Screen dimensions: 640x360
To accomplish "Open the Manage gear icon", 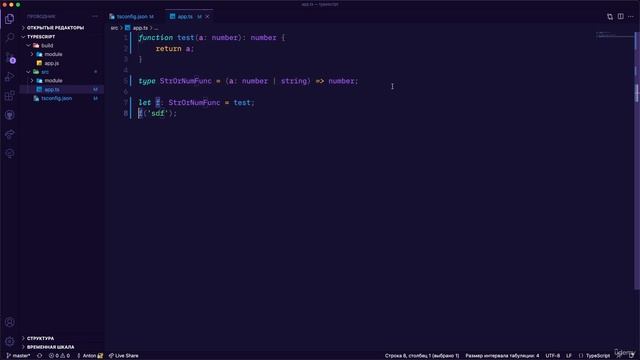I will click(x=9, y=341).
